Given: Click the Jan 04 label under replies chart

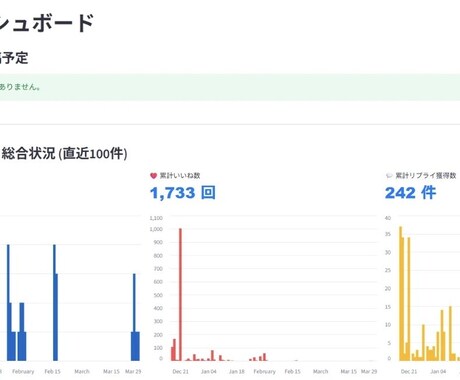Looking at the screenshot, I should tap(438, 371).
